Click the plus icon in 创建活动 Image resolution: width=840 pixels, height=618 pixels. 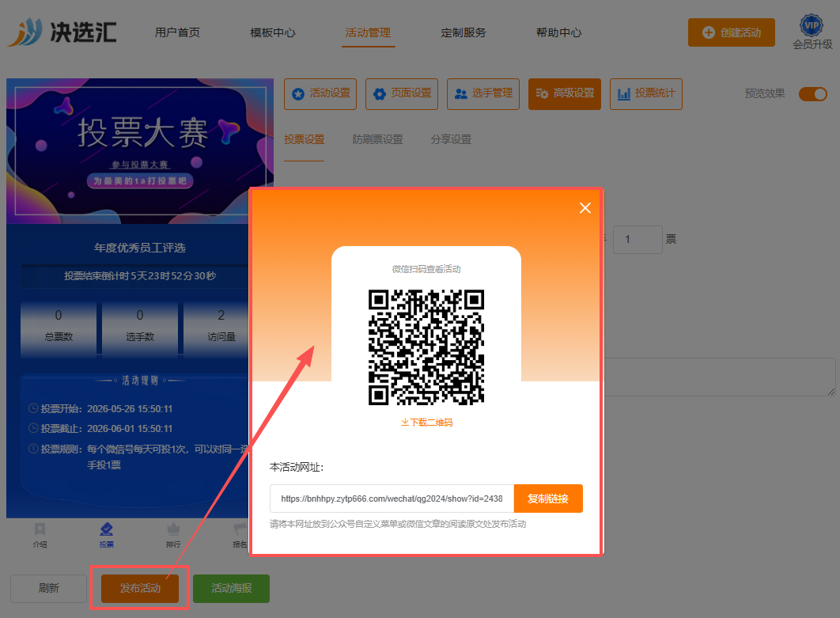tap(709, 32)
